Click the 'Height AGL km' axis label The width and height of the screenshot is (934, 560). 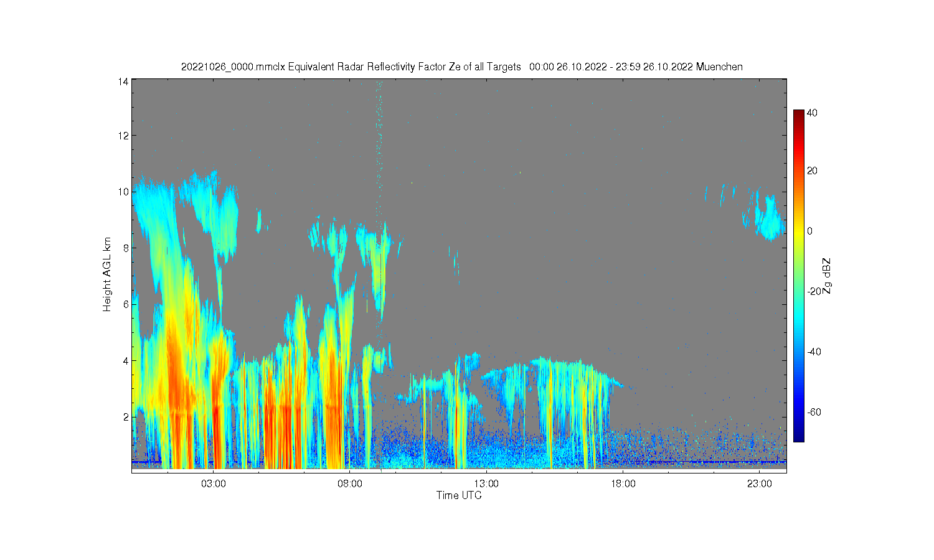point(107,274)
